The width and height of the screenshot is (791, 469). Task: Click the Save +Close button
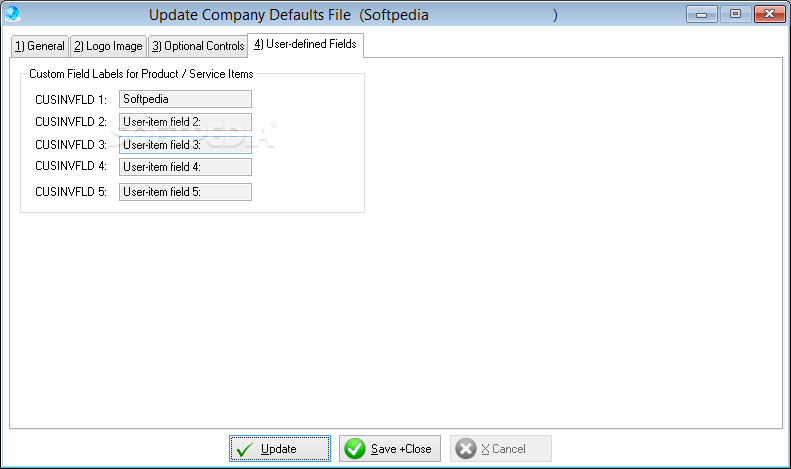click(389, 448)
